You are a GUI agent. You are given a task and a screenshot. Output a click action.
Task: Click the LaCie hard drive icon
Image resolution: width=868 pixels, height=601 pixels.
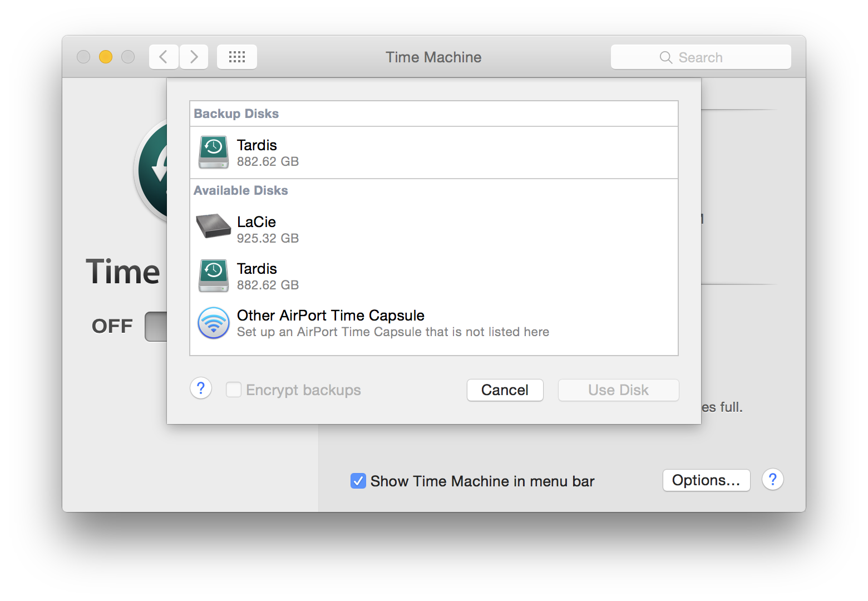tap(214, 226)
